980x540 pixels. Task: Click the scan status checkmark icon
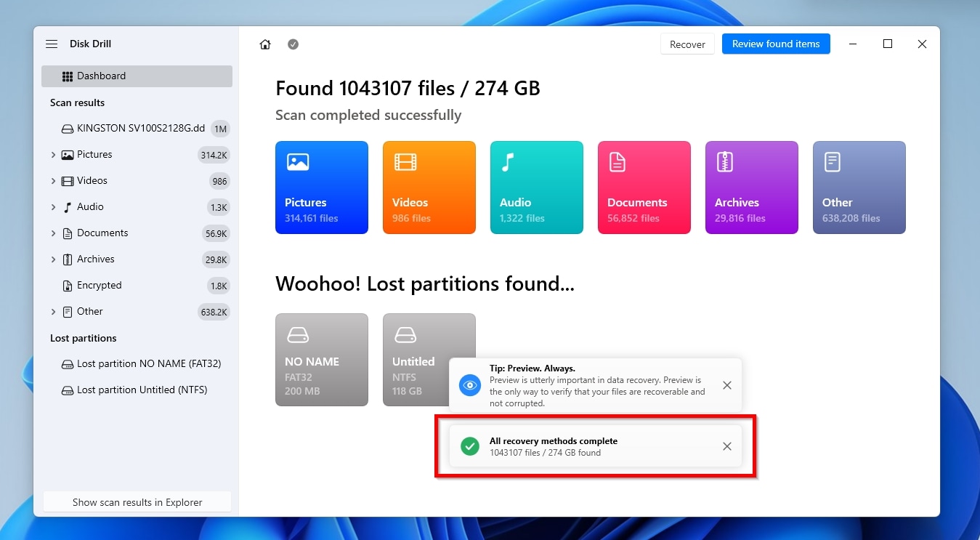click(293, 44)
